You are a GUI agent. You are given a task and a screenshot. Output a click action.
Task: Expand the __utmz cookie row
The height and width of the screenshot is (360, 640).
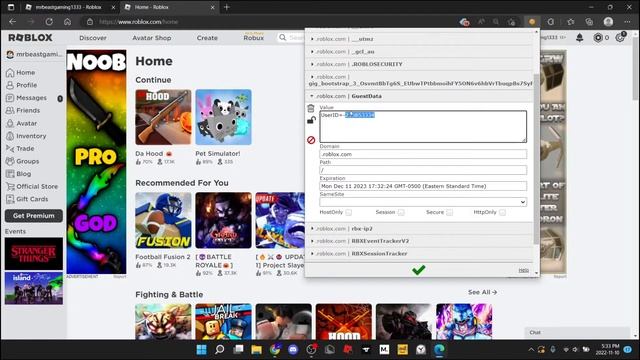pos(419,39)
